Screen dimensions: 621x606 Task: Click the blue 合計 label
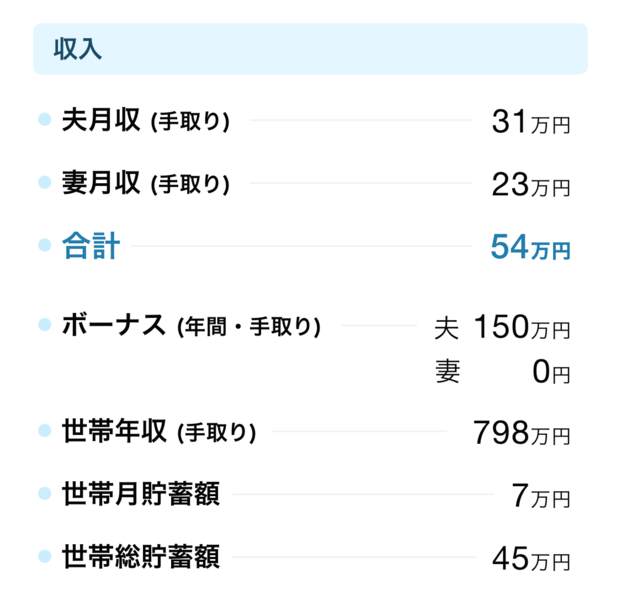coord(91,246)
